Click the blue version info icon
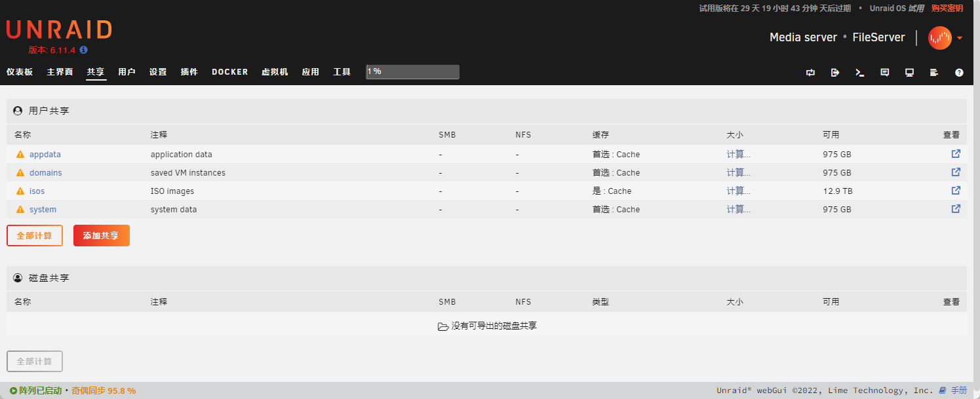 (x=84, y=50)
